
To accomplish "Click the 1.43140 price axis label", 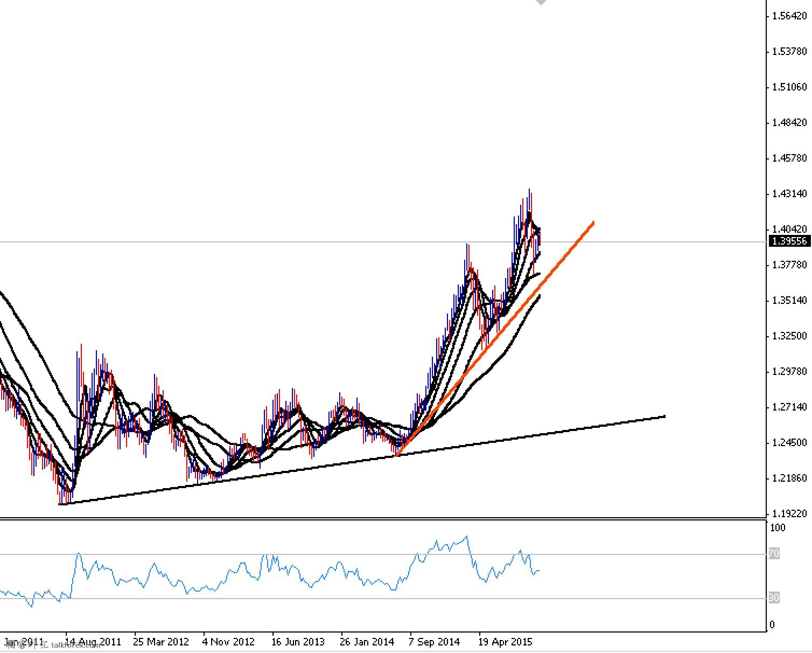I will tap(789, 193).
